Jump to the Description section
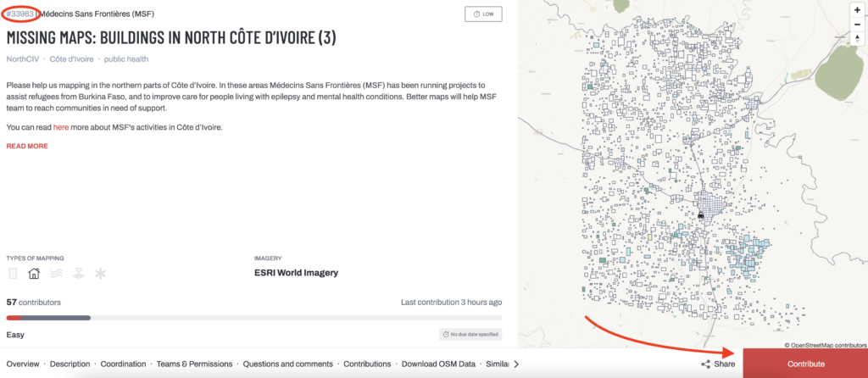The image size is (868, 378). 70,364
